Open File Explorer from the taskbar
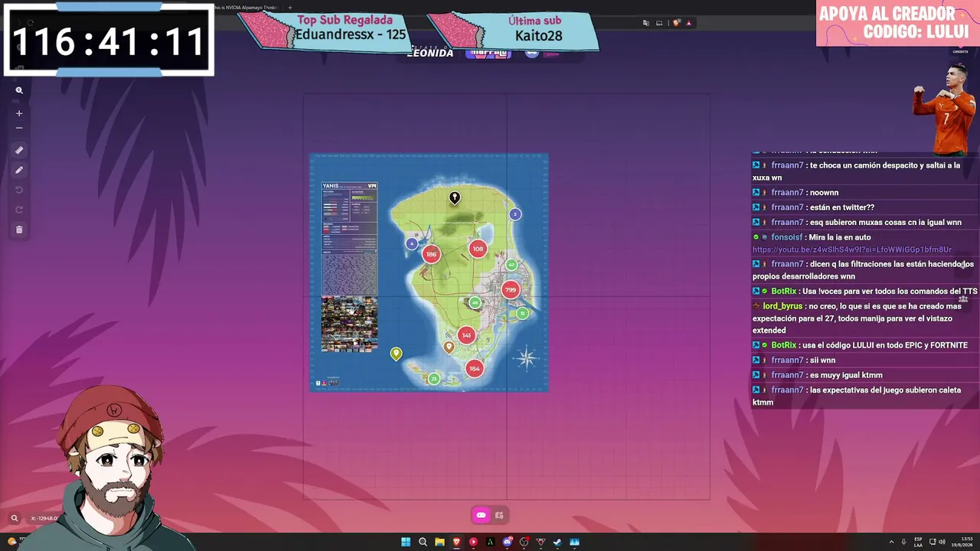This screenshot has height=551, width=980. pyautogui.click(x=439, y=542)
